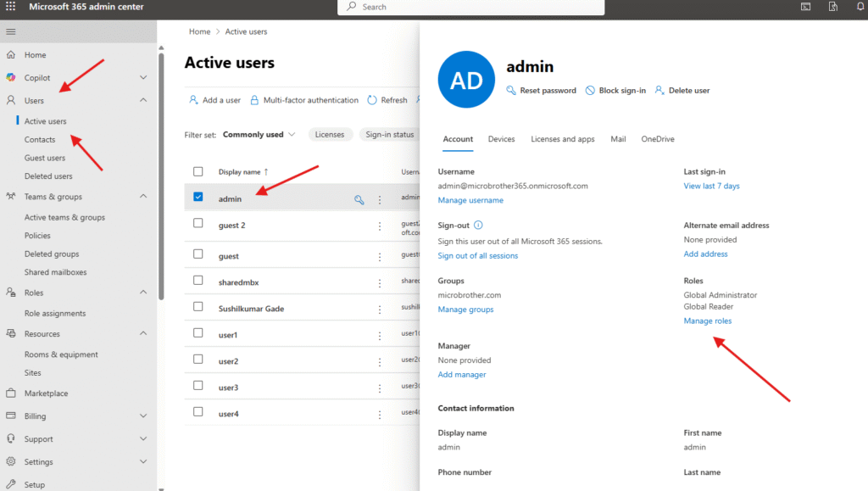Open Copilot via its sidebar icon
Image resolution: width=868 pixels, height=491 pixels.
click(11, 78)
